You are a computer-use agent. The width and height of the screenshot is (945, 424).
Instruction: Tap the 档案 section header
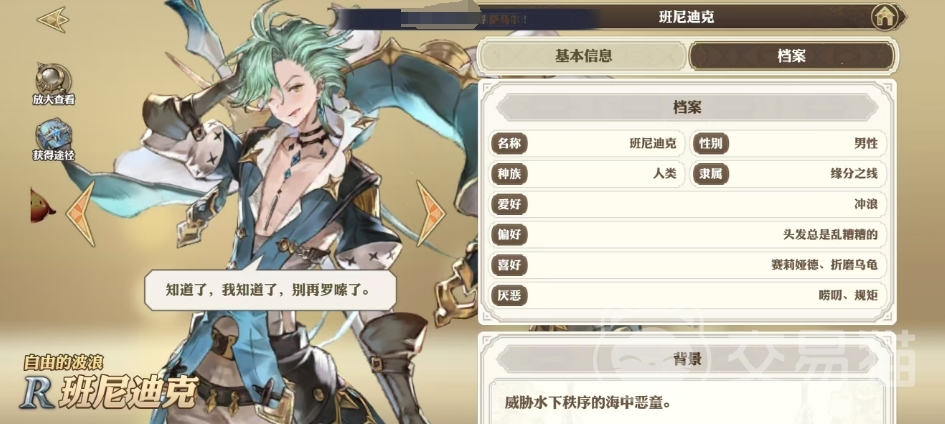coord(687,108)
